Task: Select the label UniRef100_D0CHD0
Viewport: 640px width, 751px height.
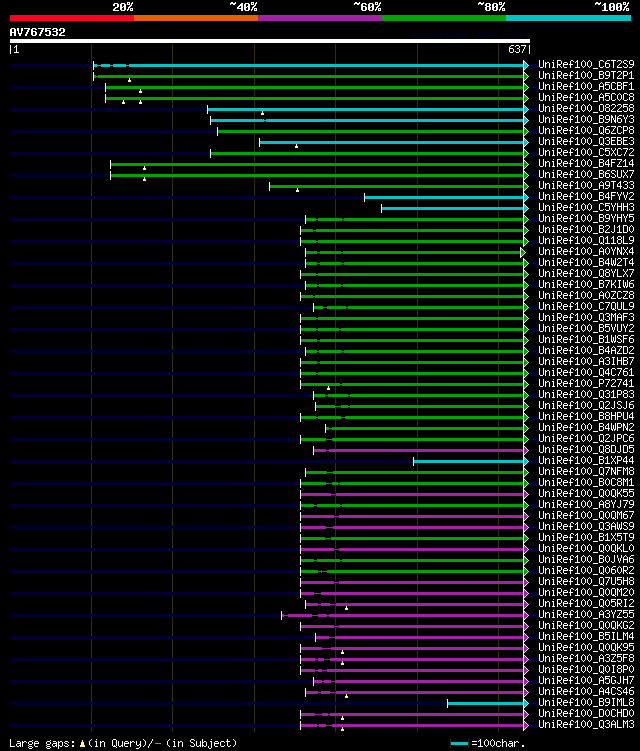Action: (586, 714)
